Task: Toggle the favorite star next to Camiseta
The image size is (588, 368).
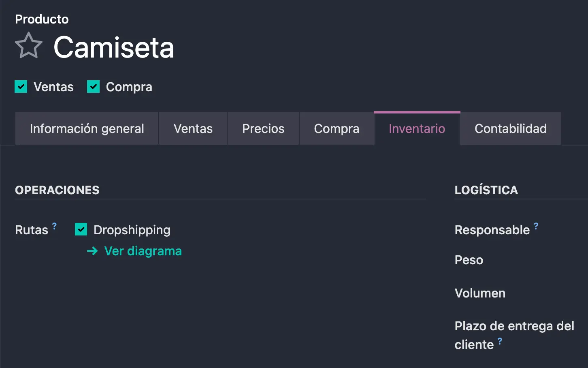Action: point(28,45)
